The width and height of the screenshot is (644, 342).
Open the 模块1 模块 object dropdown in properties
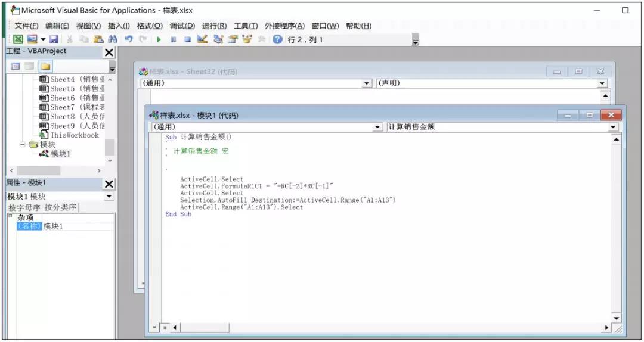tap(109, 197)
